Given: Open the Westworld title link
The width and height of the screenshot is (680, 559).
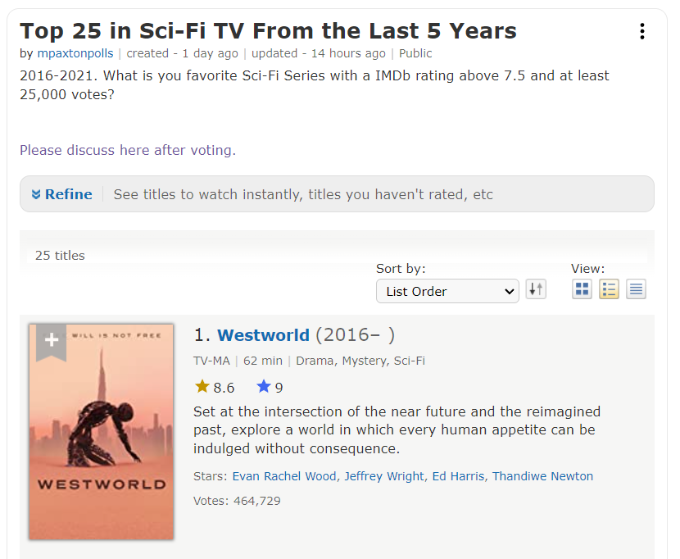Looking at the screenshot, I should coord(264,335).
